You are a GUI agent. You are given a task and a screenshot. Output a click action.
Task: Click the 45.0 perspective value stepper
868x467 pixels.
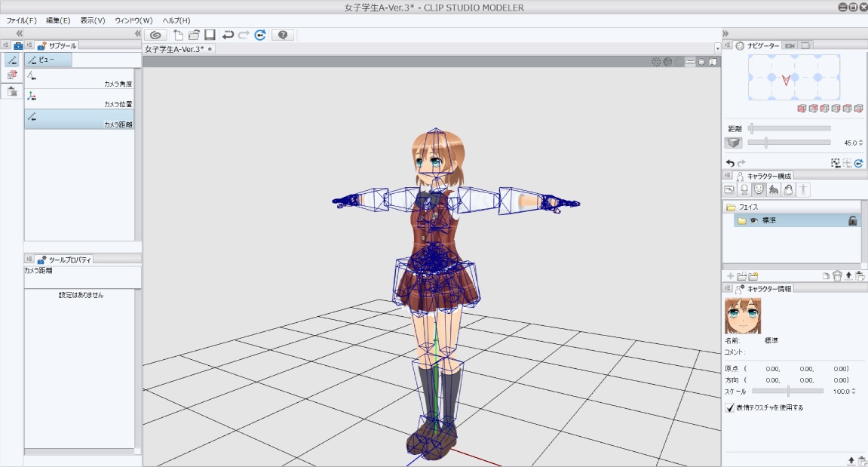coord(860,143)
